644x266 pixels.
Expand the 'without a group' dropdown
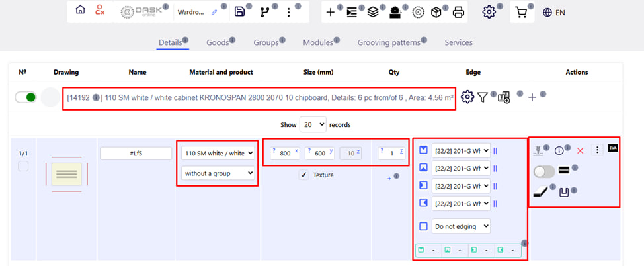click(x=219, y=173)
